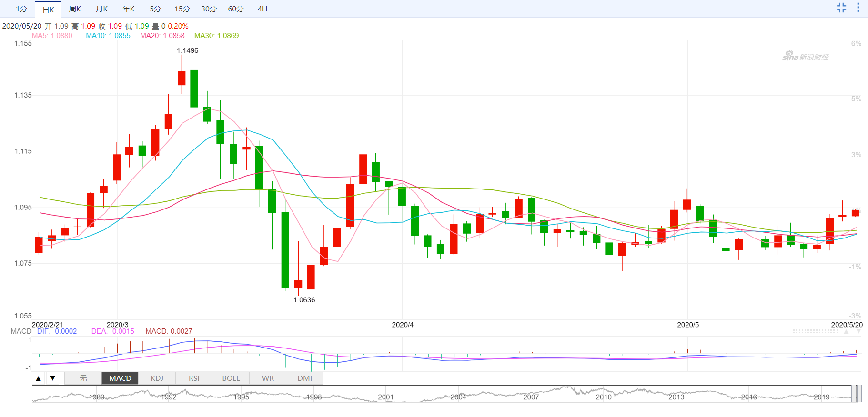This screenshot has width=868, height=417.
Task: Select the KDJ indicator button
Action: click(157, 378)
